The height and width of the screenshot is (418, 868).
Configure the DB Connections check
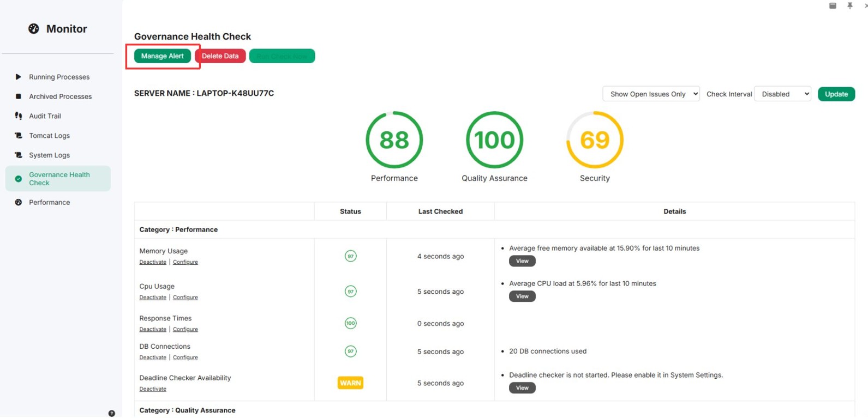click(185, 358)
